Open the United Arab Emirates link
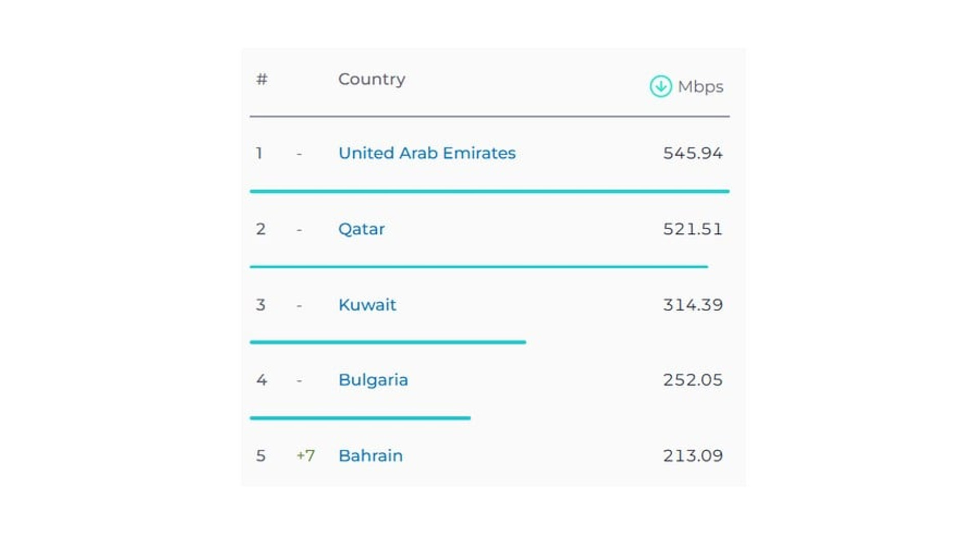This screenshot has width=980, height=538. 427,153
